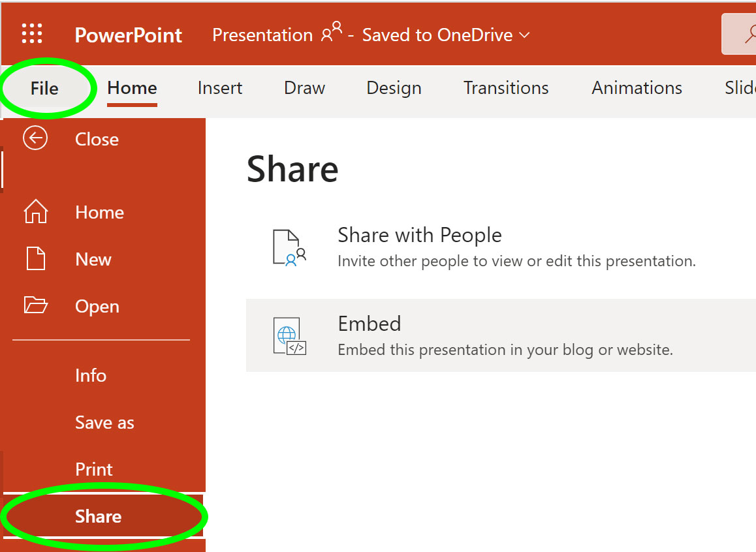The width and height of the screenshot is (756, 552).
Task: Click the New blank document icon
Action: click(36, 258)
